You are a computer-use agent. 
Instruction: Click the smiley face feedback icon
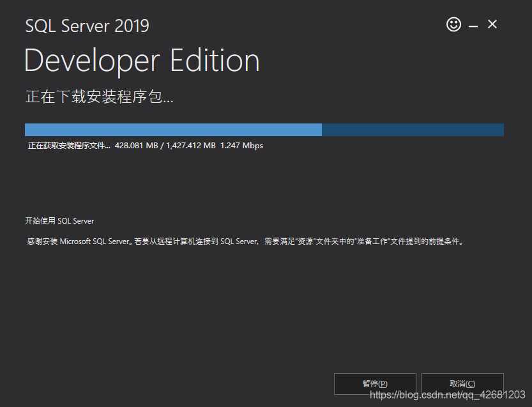coord(453,25)
